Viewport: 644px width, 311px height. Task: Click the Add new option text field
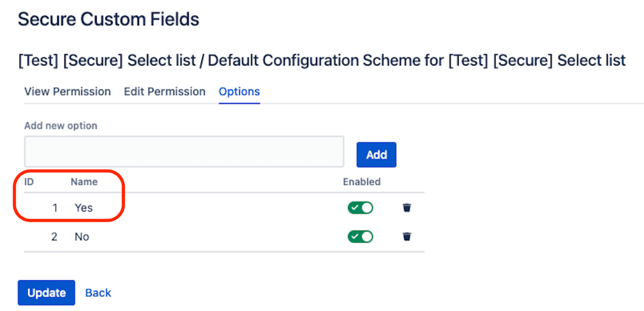[x=184, y=152]
